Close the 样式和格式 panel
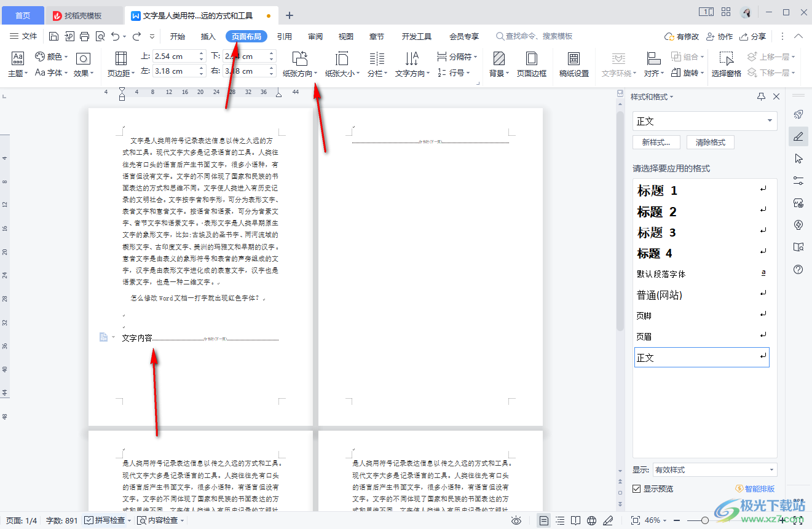The width and height of the screenshot is (812, 529). click(x=776, y=96)
